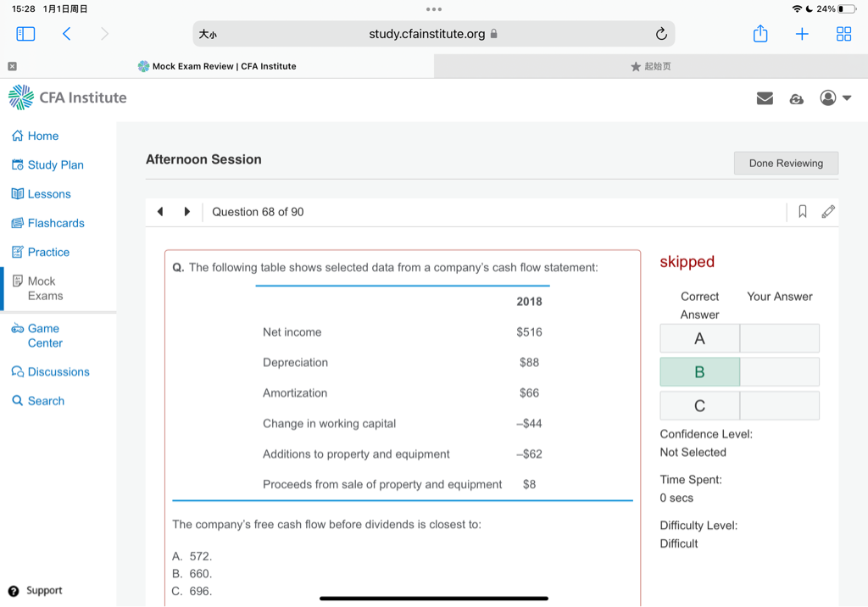Expand the account dropdown arrow
Image resolution: width=868 pixels, height=607 pixels.
847,98
